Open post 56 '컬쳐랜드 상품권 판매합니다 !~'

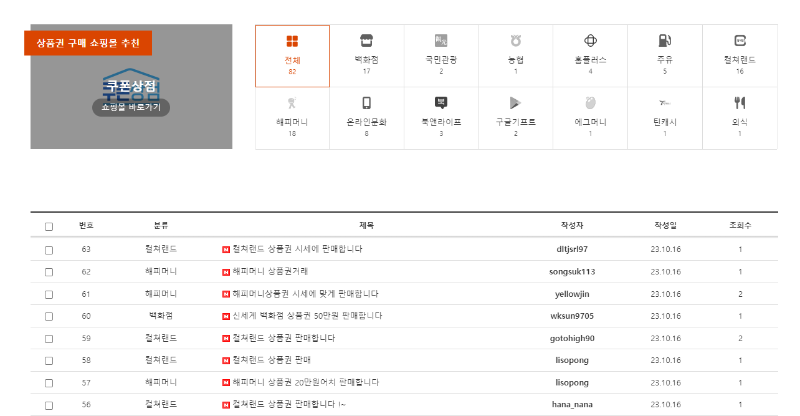(x=289, y=404)
